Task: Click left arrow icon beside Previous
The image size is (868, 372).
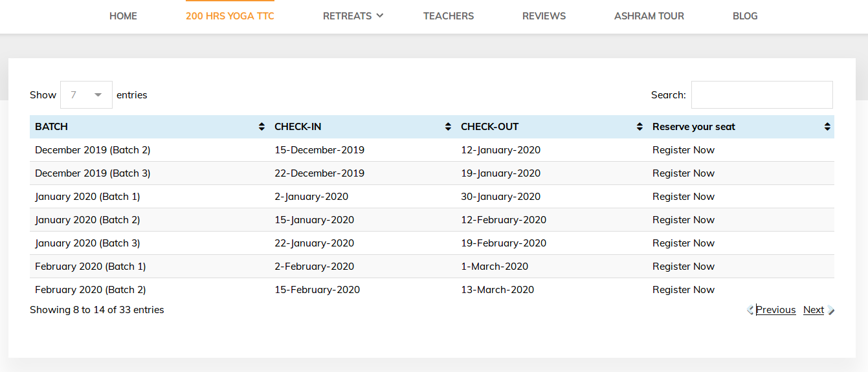Action: click(751, 310)
